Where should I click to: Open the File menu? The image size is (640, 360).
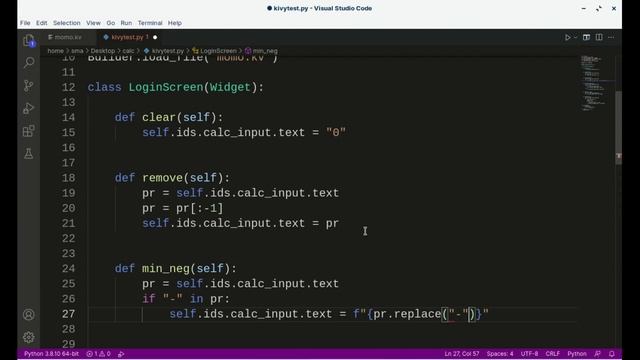(x=25, y=23)
